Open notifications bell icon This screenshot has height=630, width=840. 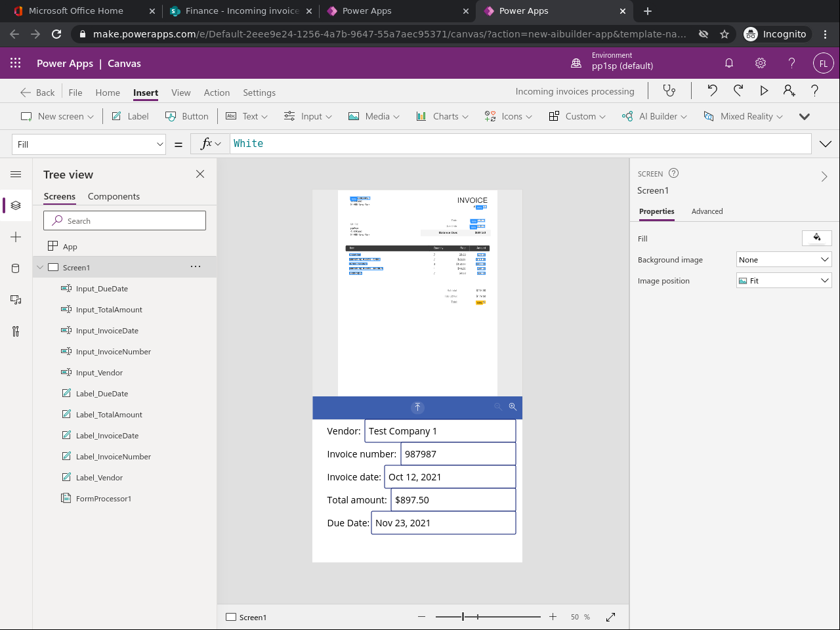point(729,63)
